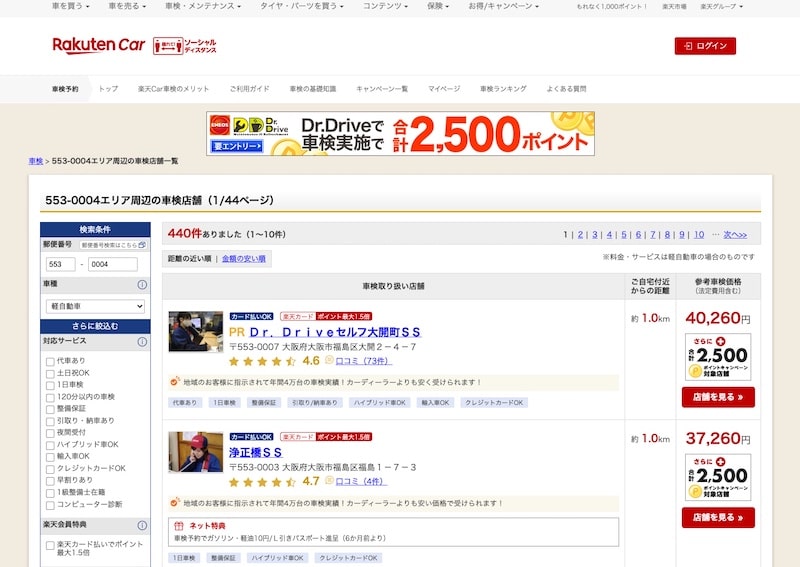Click the Dr.Drive 2,500 point banner
800x567 pixels.
click(401, 133)
